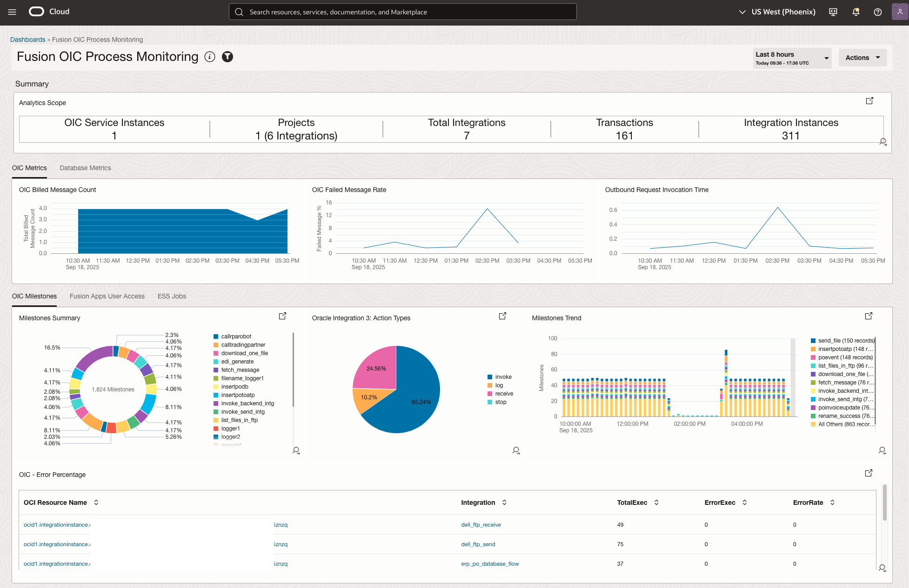Click the filter icon beside the dashboard title
This screenshot has width=909, height=588.
click(x=227, y=57)
